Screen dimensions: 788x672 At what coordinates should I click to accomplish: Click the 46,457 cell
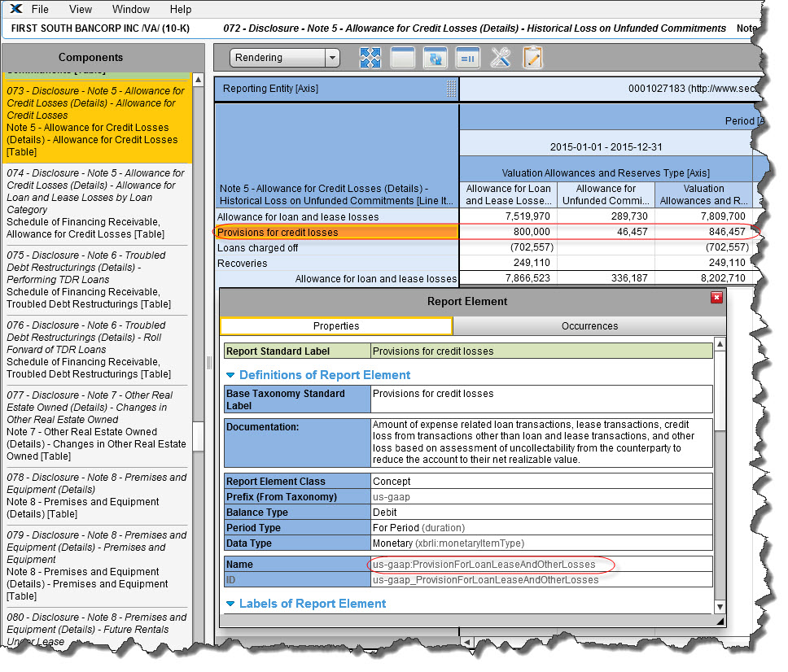click(606, 232)
